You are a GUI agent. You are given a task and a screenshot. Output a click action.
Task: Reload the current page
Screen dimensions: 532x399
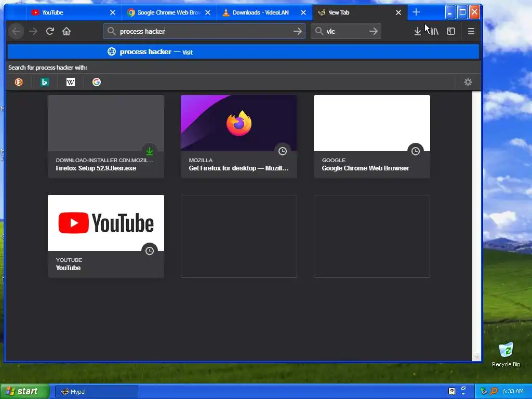[x=50, y=31]
